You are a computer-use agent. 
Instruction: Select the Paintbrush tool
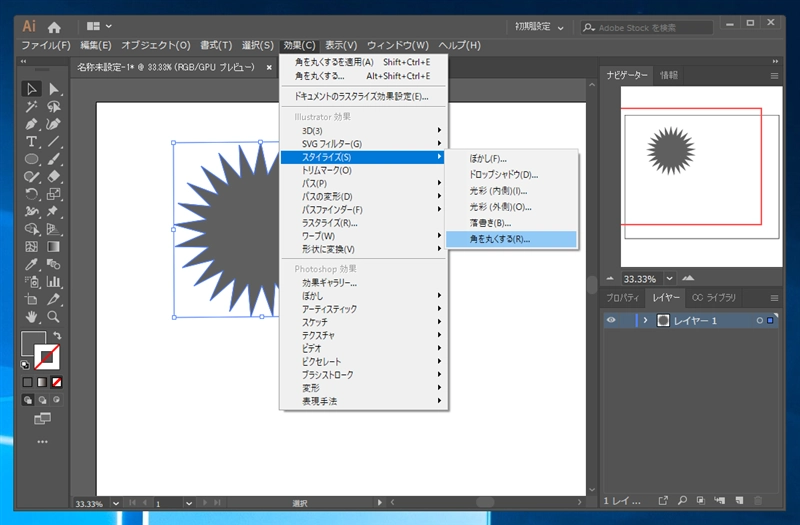54,159
